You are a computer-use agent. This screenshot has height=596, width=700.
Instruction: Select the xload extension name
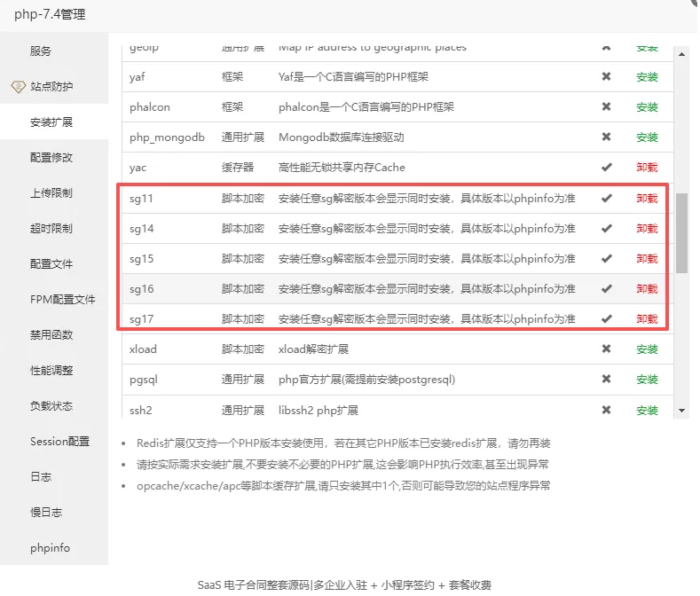[x=143, y=349]
